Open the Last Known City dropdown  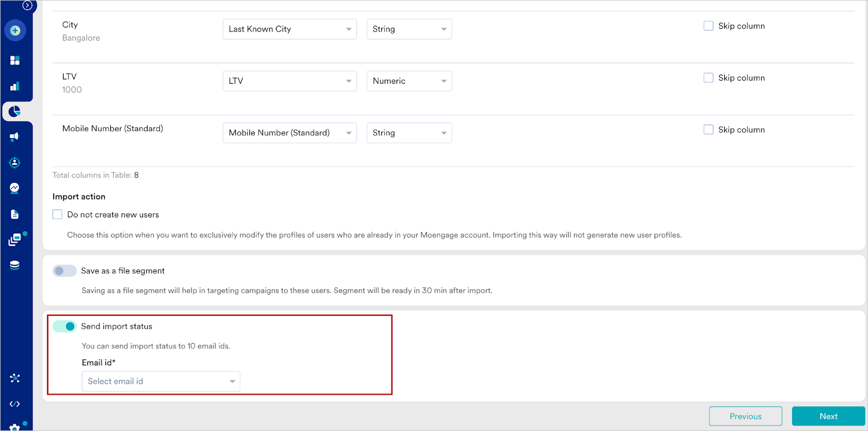[x=290, y=29]
